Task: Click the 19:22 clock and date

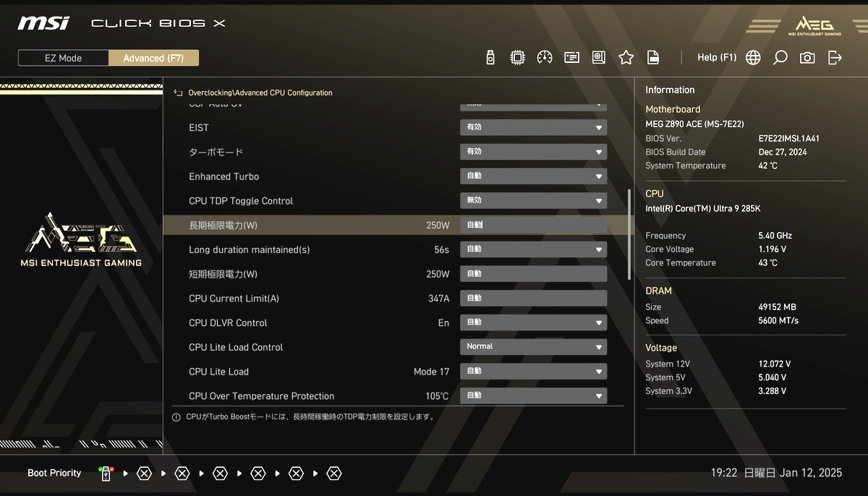Action: [776, 473]
